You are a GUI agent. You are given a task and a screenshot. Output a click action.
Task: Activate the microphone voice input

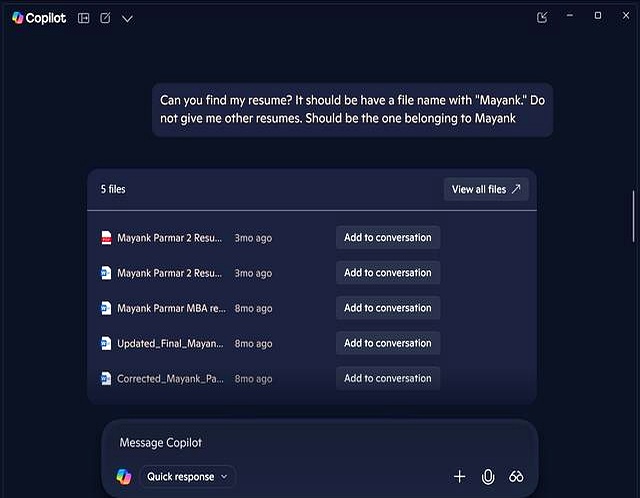[488, 477]
